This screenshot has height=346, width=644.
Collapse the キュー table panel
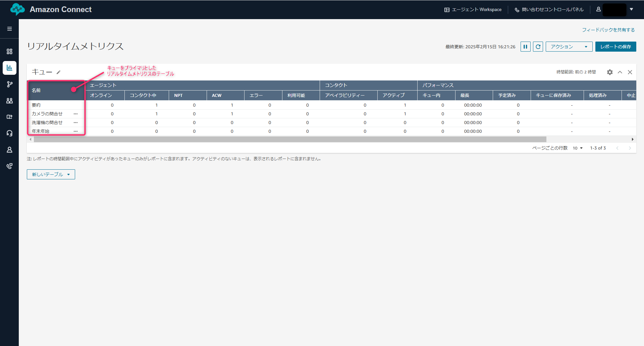(620, 72)
